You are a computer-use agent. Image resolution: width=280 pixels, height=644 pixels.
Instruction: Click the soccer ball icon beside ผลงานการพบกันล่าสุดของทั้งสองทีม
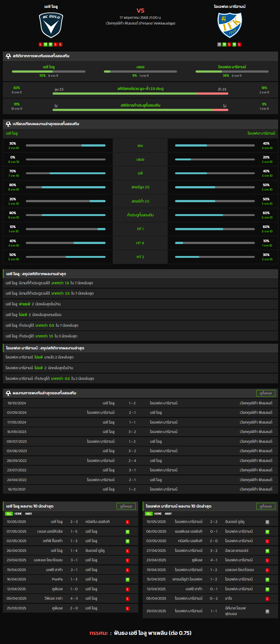[9, 393]
